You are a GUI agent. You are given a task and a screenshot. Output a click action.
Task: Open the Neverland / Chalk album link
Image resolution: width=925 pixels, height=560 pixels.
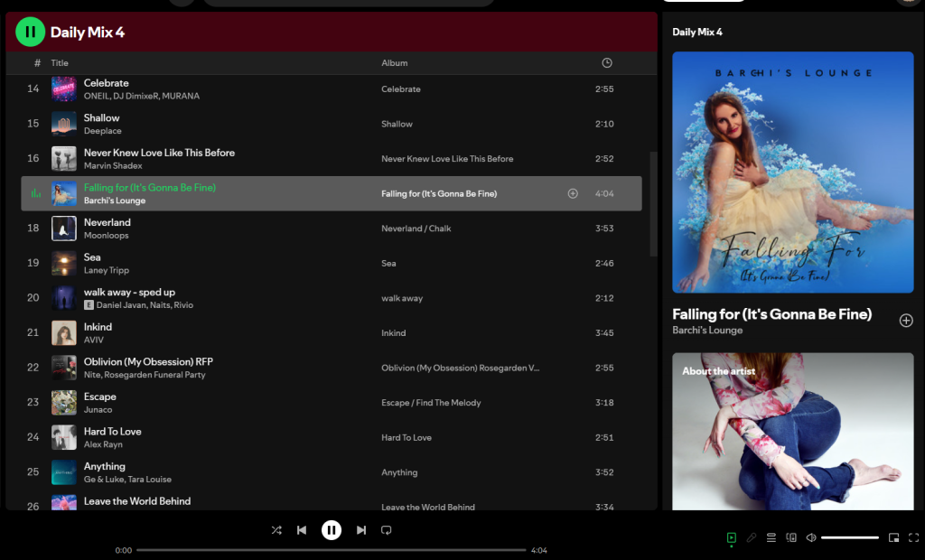coord(416,229)
